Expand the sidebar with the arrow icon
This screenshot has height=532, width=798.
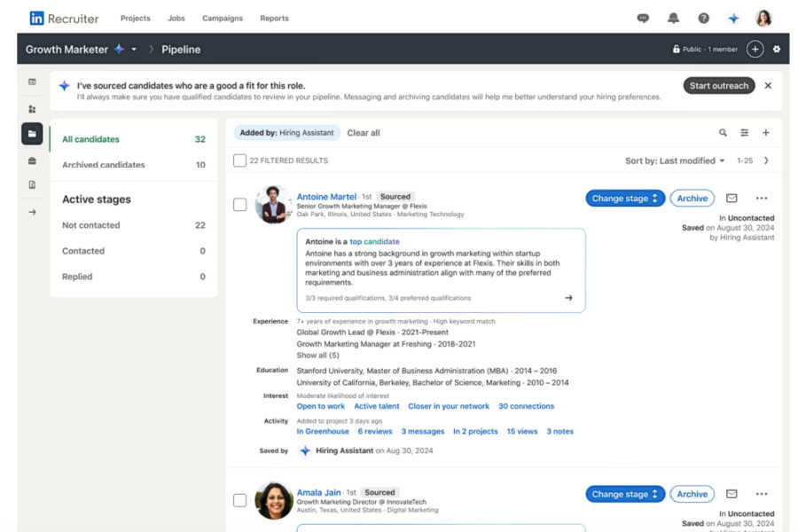click(32, 212)
